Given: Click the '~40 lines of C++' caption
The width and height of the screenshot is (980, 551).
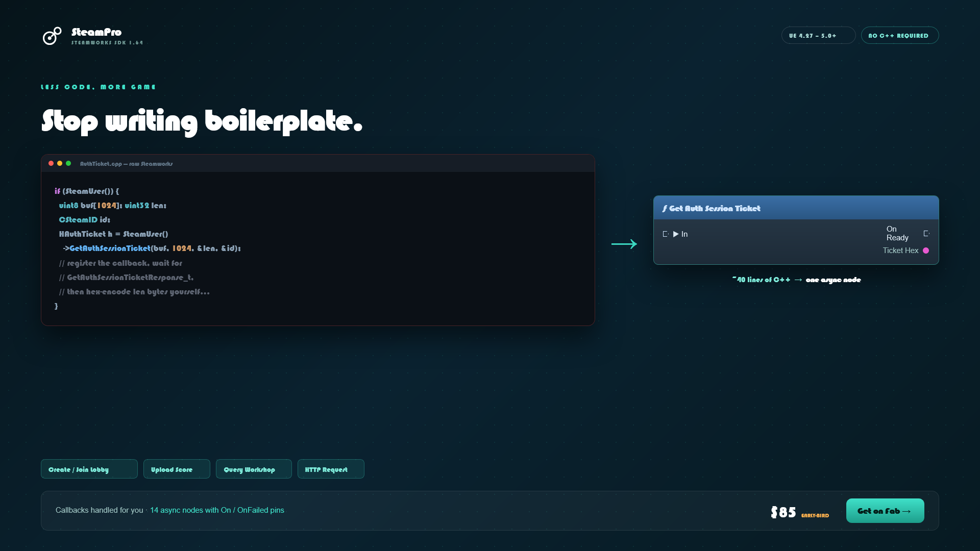Looking at the screenshot, I should click(x=761, y=280).
